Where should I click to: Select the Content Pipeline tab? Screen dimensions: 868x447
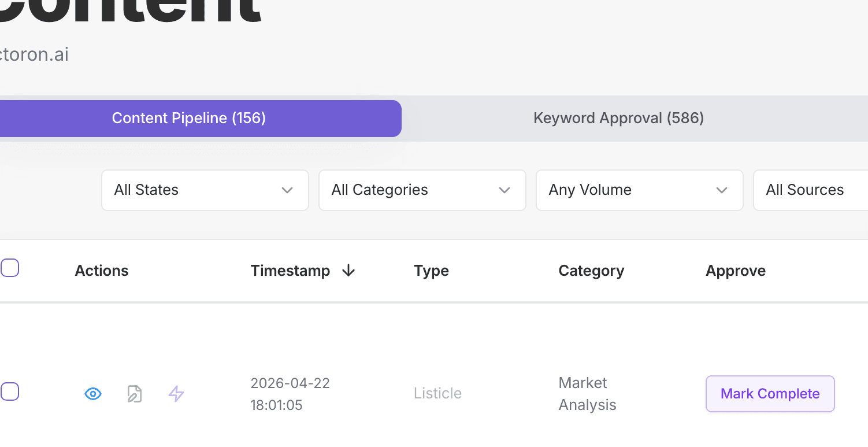pyautogui.click(x=188, y=118)
